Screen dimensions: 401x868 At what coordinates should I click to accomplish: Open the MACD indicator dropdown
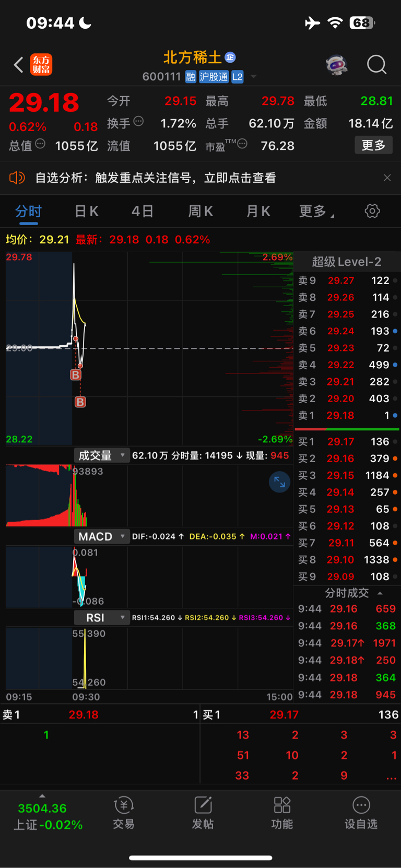click(101, 536)
